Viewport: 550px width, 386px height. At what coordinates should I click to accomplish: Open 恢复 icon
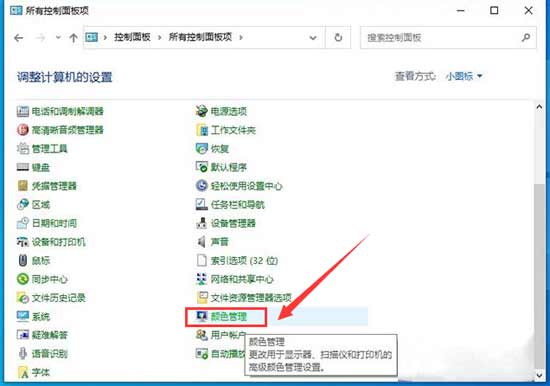coord(202,149)
